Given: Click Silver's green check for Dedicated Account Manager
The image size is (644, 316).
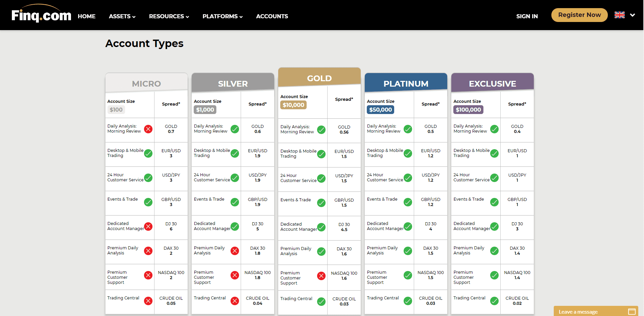Looking at the screenshot, I should coord(235,226).
